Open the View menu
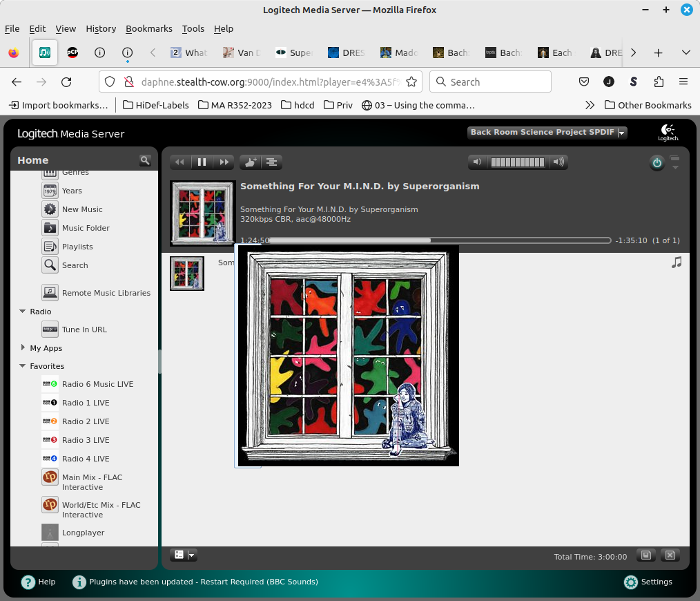 point(66,28)
